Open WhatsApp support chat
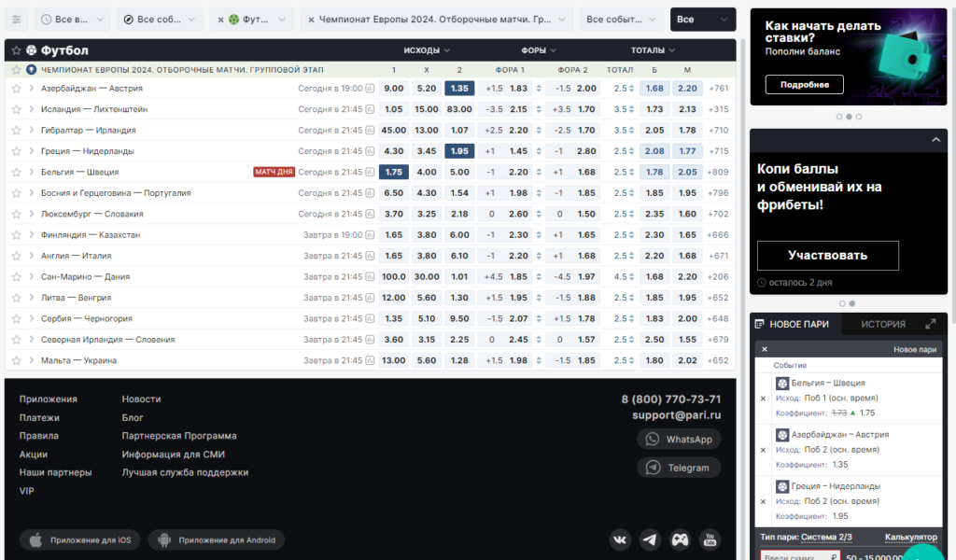Viewport: 956px width, 560px height. pyautogui.click(x=679, y=440)
